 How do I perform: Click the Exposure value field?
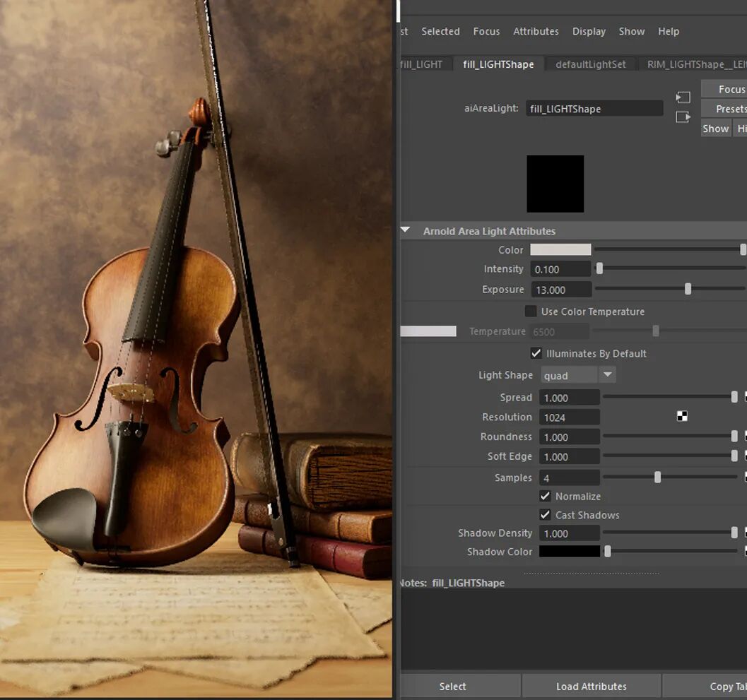coord(560,290)
